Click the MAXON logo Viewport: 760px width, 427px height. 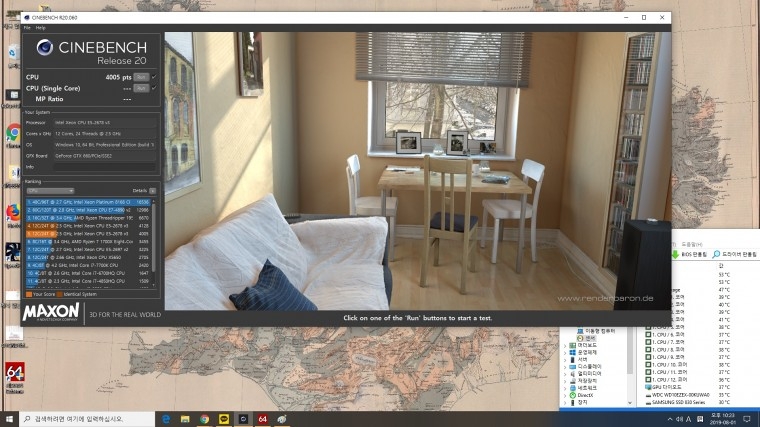click(51, 313)
